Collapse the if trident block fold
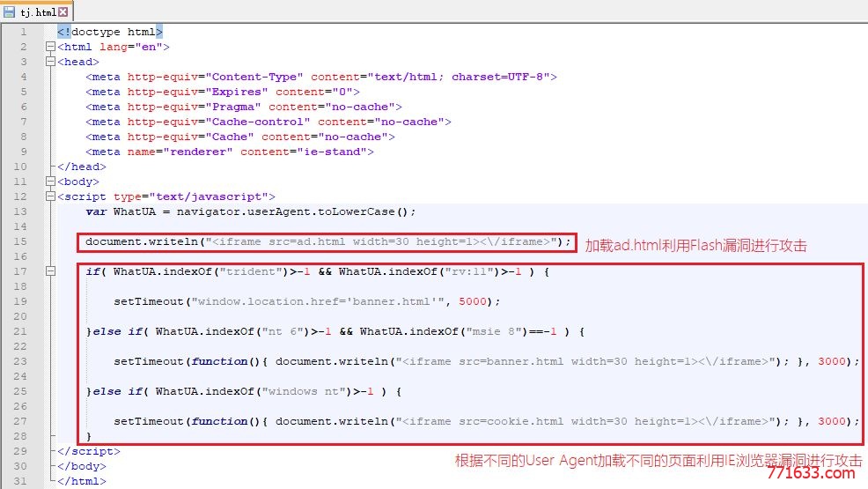 coord(50,270)
